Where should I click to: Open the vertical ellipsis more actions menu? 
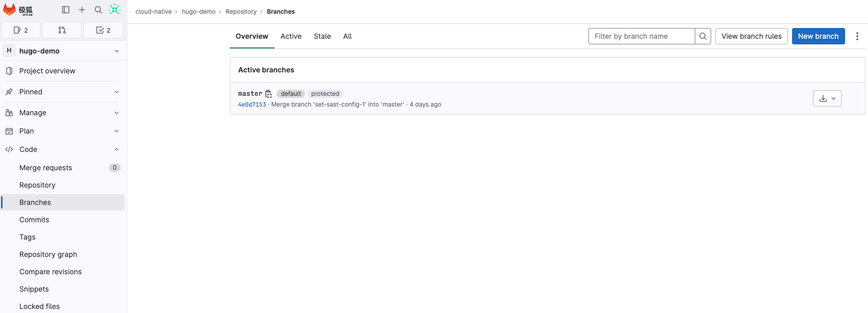pos(857,36)
